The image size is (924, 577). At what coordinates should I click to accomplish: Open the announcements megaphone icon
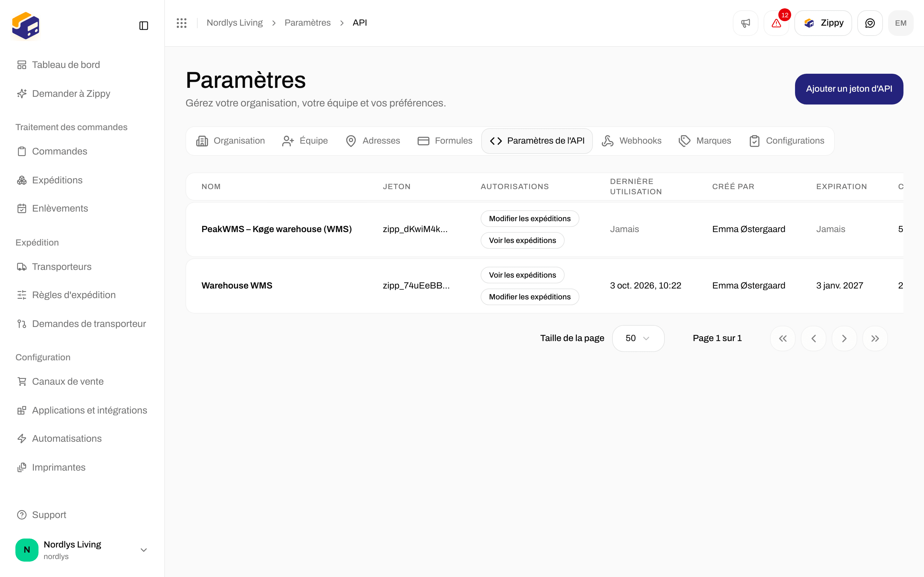pos(745,23)
